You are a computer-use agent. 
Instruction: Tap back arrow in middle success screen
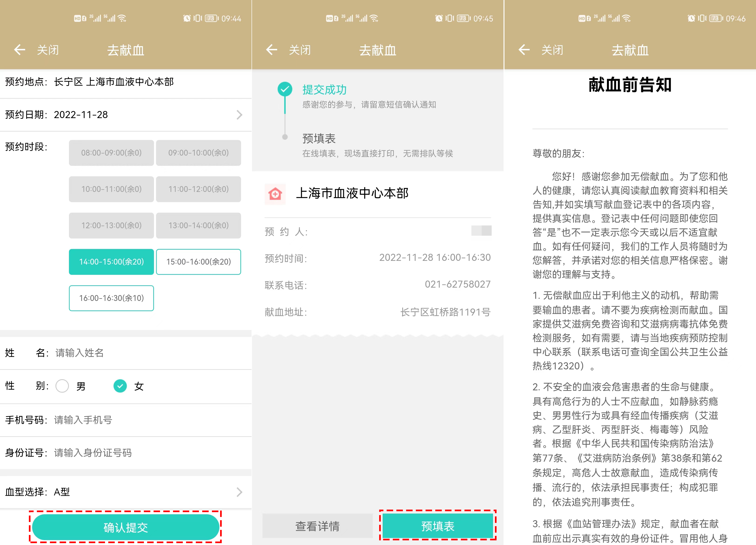point(271,50)
